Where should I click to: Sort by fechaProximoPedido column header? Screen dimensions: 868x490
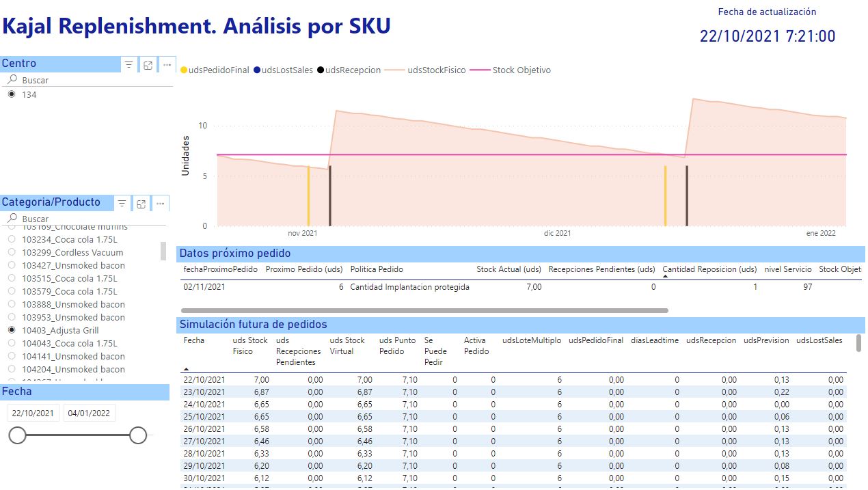pos(220,269)
